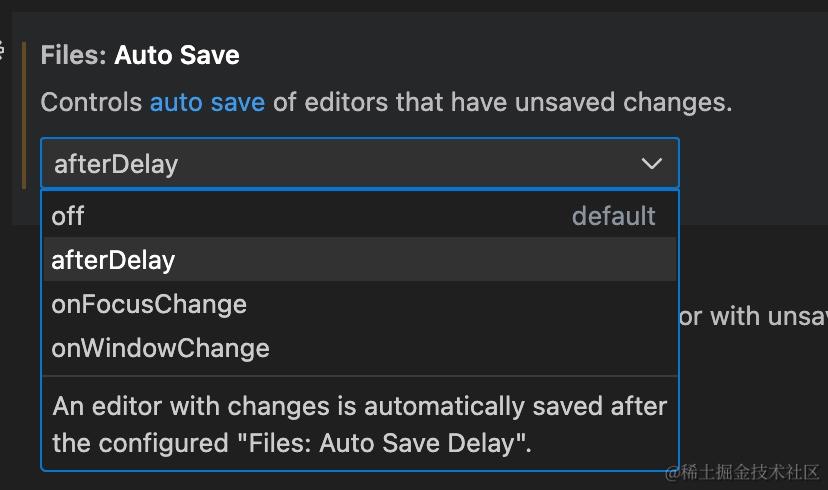828x490 pixels.
Task: Select onFocusChange from the list
Action: [149, 304]
